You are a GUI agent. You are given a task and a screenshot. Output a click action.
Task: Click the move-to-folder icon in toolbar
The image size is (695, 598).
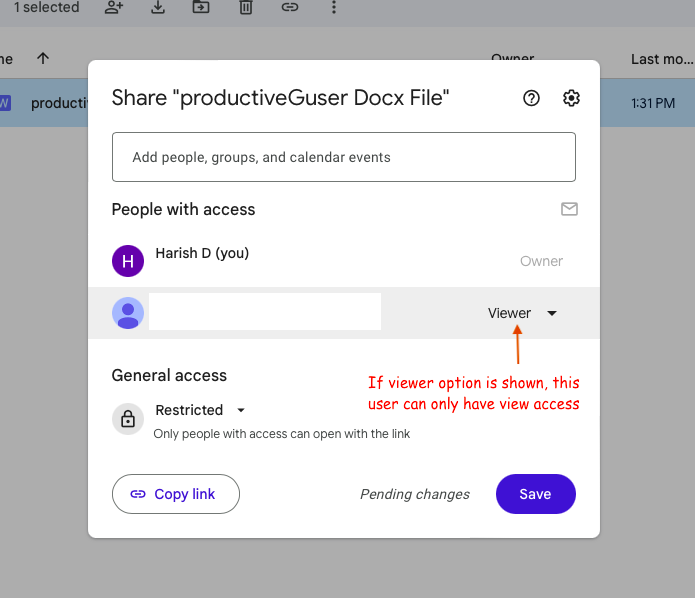pyautogui.click(x=202, y=8)
